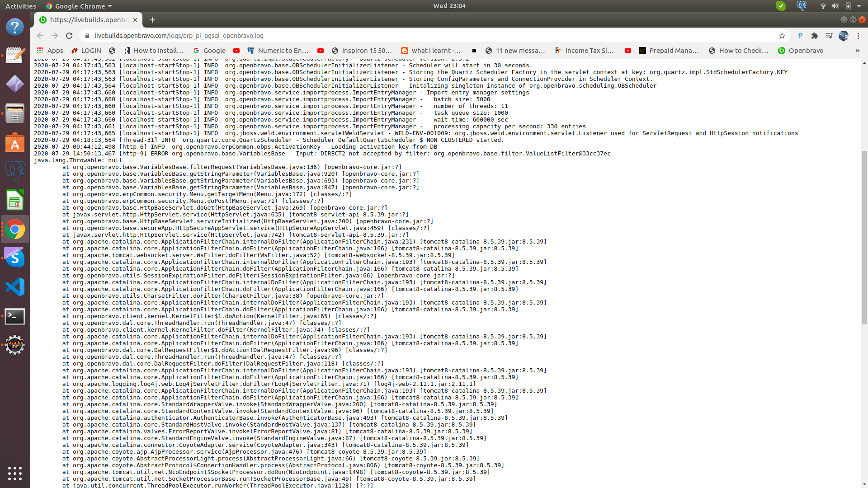Expand the Google Chrome app menu
868x488 pixels.
pyautogui.click(x=79, y=6)
